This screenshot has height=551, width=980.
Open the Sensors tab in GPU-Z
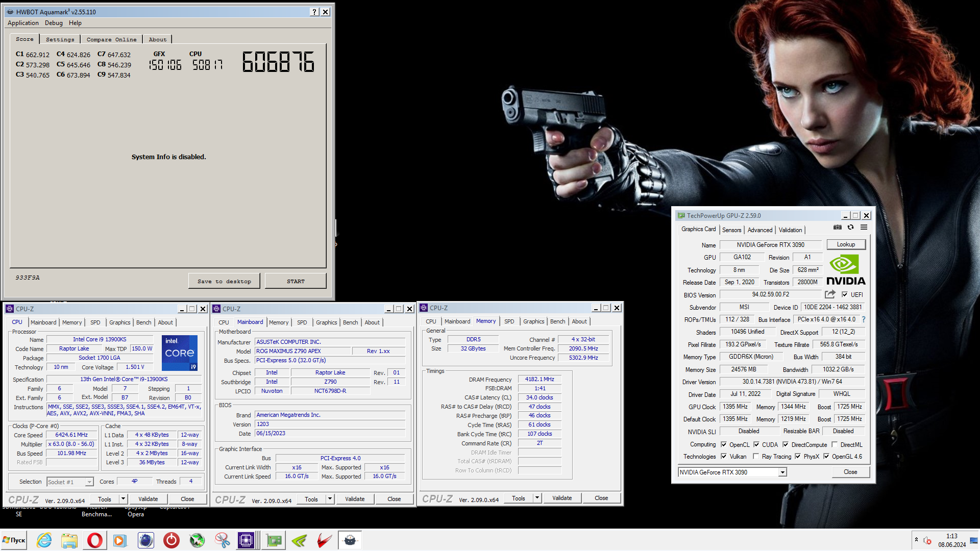(731, 230)
